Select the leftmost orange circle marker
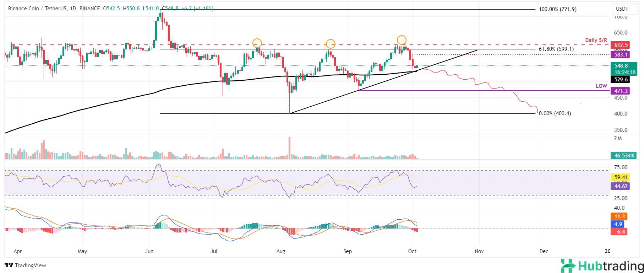This screenshot has width=644, height=273. pos(257,43)
